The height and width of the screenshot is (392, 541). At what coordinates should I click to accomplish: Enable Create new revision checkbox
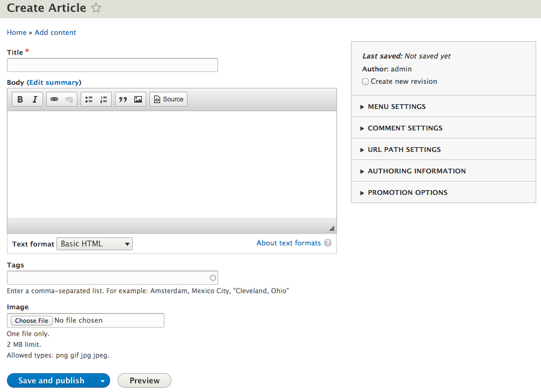pyautogui.click(x=365, y=82)
